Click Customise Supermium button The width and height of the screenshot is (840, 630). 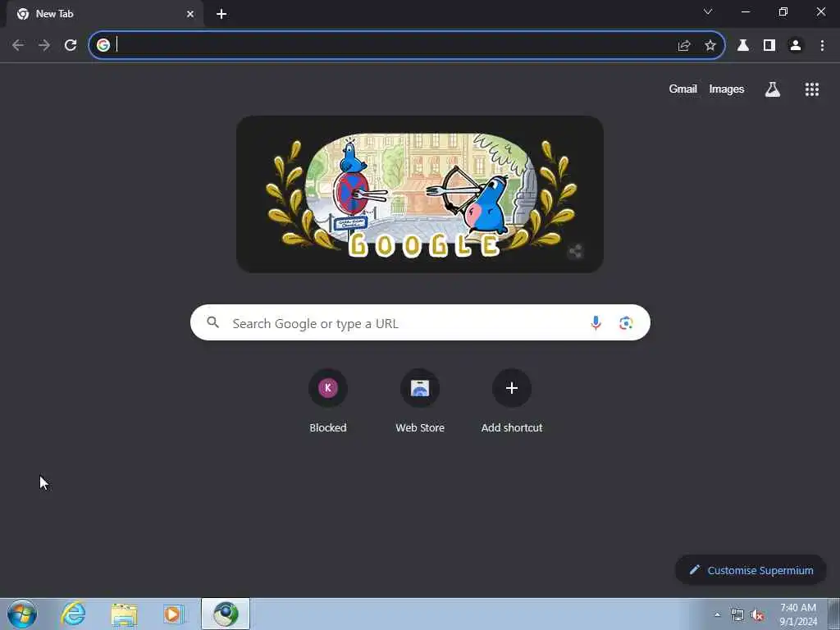click(x=751, y=570)
